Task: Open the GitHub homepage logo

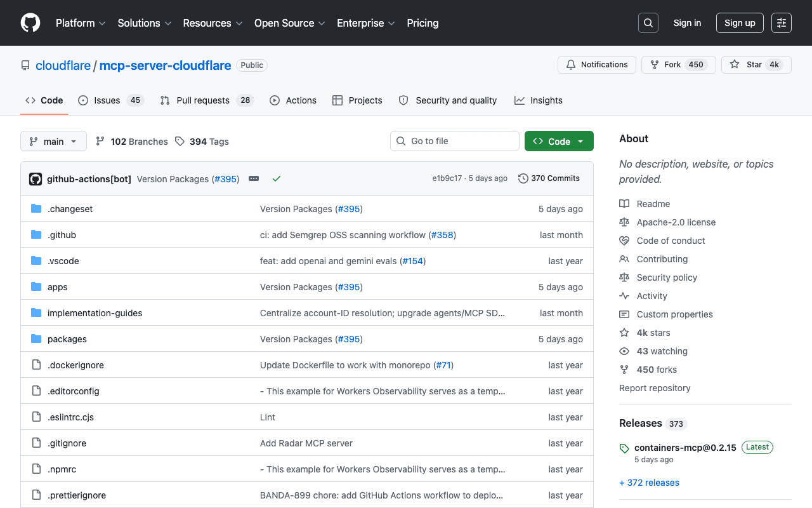Action: 30,23
